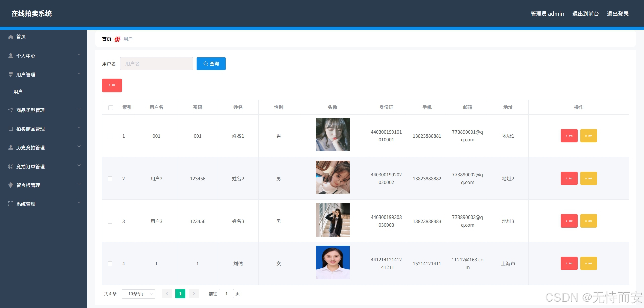Expand 竞拍订单管理 using its chevron

click(79, 165)
